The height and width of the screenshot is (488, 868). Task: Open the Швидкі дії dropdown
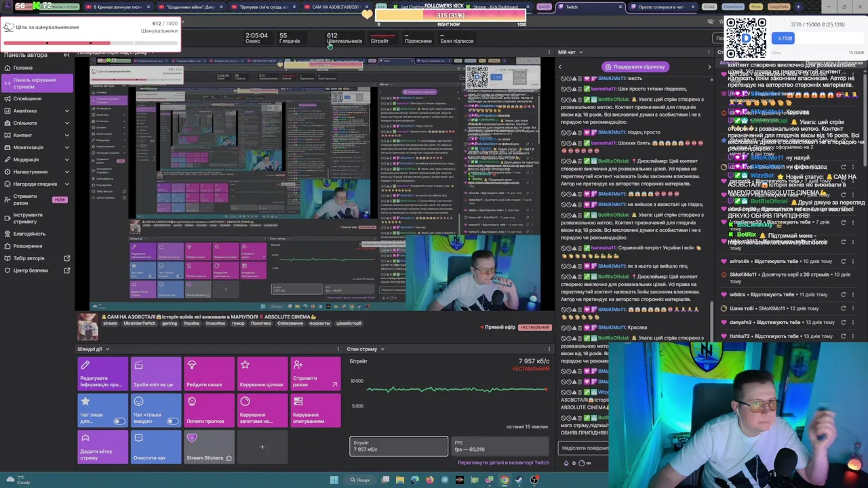94,349
